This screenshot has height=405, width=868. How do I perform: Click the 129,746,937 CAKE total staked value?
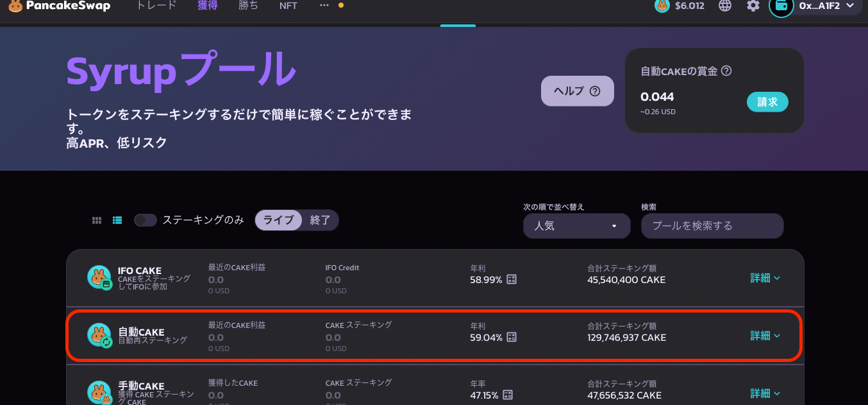(626, 338)
